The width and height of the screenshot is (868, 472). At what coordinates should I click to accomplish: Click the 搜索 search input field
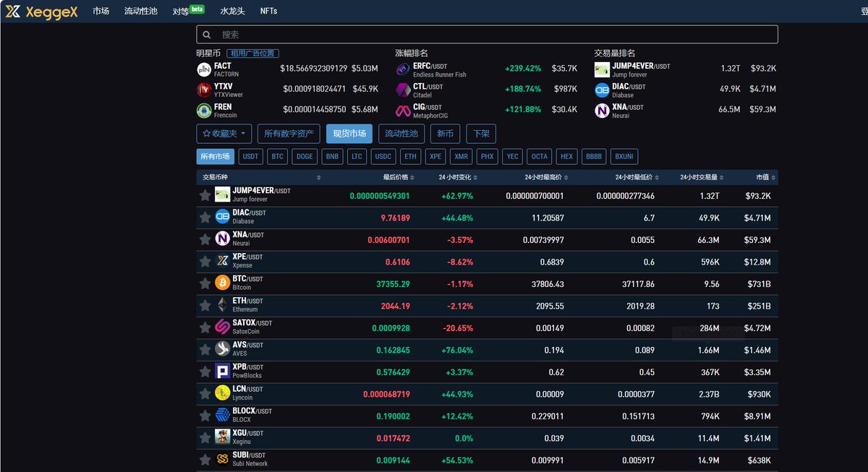click(x=488, y=35)
